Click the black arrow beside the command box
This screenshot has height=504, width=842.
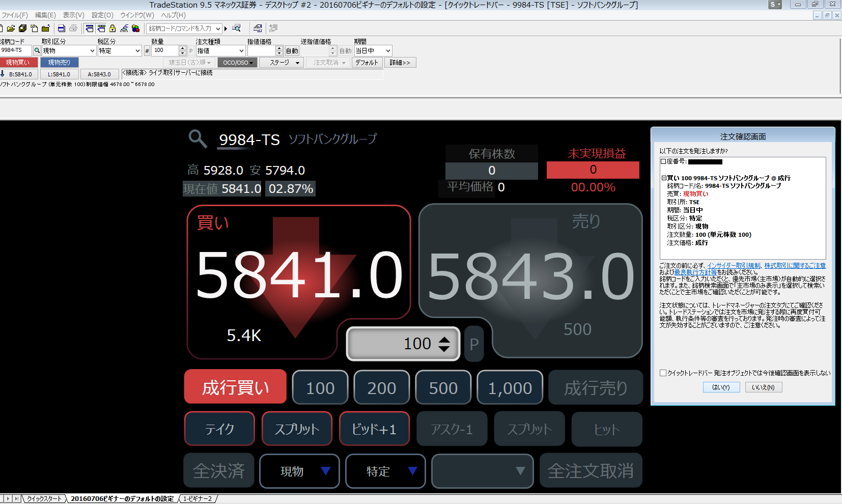click(226, 29)
